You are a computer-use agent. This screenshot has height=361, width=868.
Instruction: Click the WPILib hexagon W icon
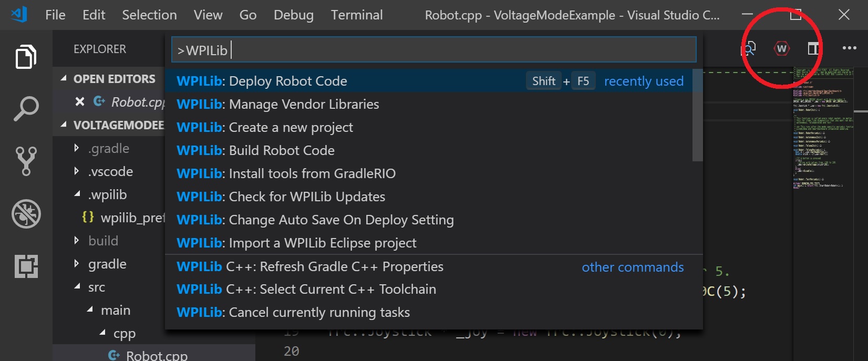click(x=782, y=49)
